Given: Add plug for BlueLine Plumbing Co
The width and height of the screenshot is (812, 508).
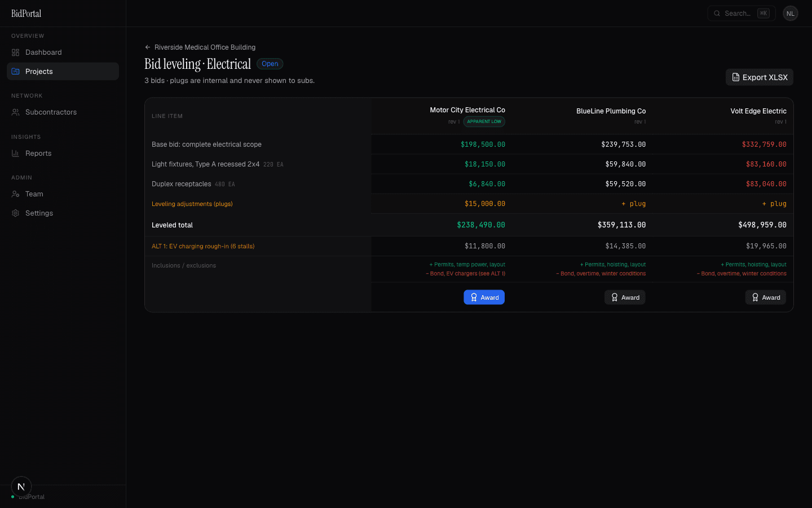Looking at the screenshot, I should pyautogui.click(x=634, y=204).
